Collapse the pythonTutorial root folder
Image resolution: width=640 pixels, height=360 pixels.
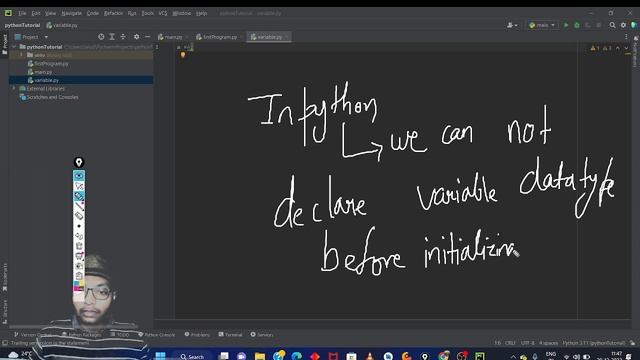pyautogui.click(x=14, y=47)
